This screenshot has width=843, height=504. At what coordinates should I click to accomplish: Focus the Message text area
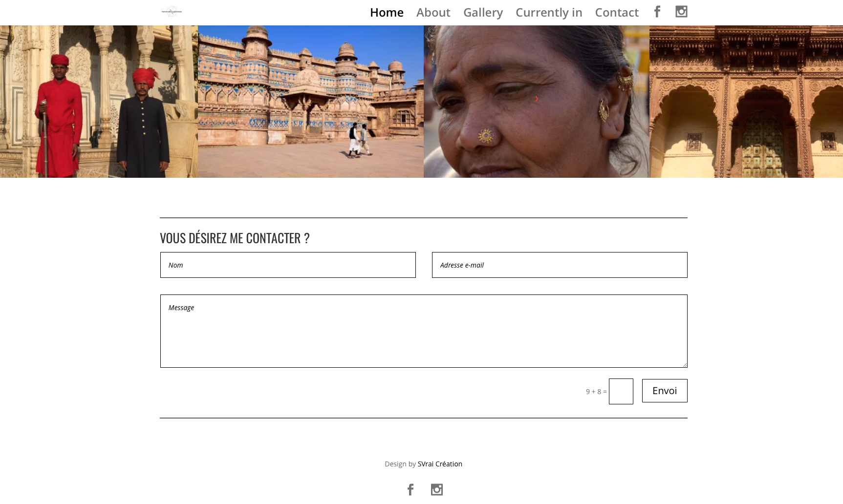(424, 331)
